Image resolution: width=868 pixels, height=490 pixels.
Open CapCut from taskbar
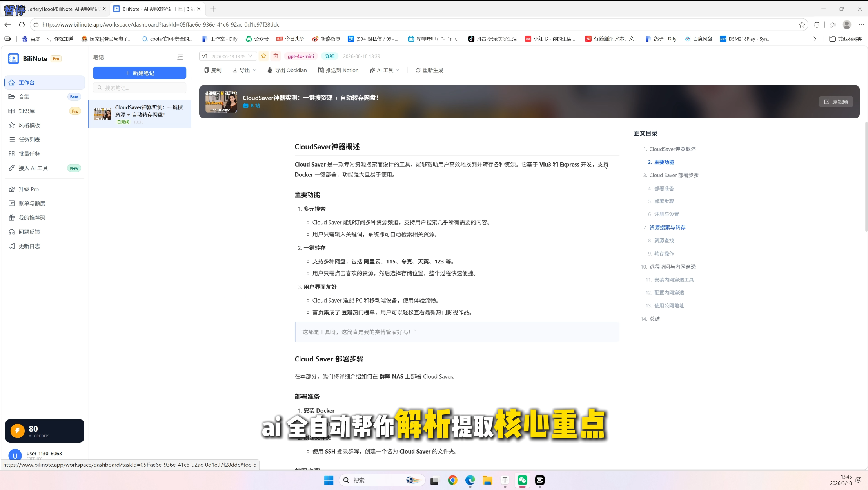click(540, 480)
